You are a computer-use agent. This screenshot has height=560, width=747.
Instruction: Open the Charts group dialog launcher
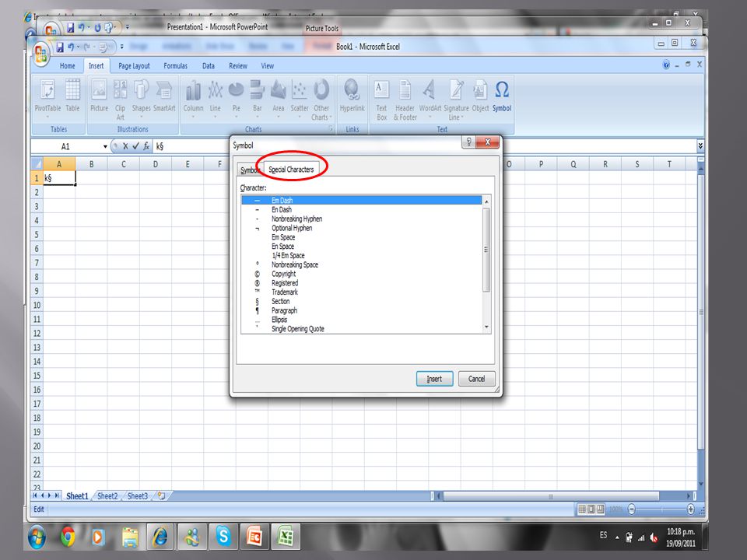(330, 129)
